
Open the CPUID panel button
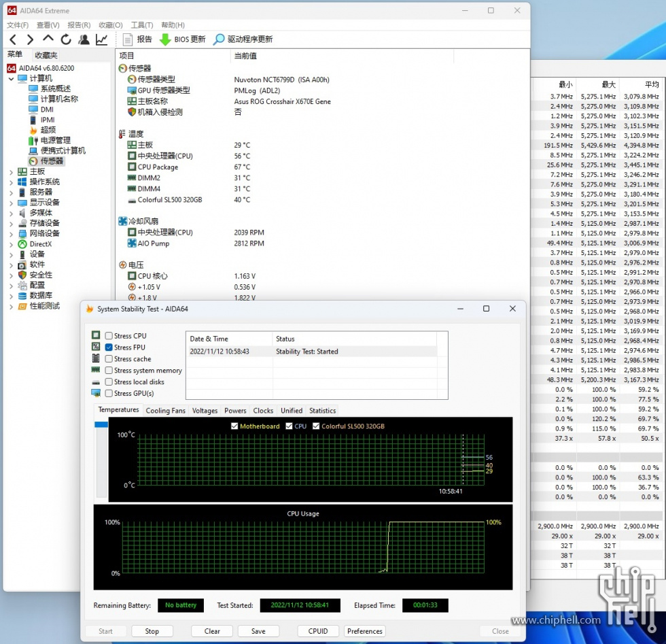(x=318, y=631)
